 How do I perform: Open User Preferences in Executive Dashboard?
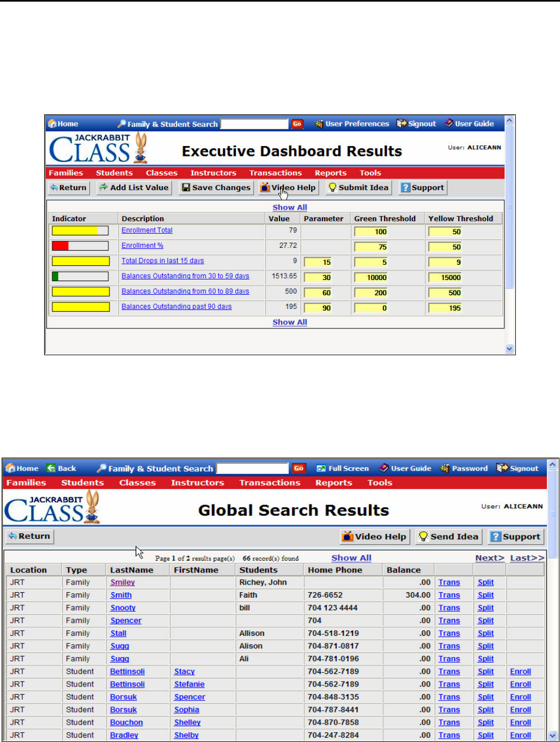point(352,124)
